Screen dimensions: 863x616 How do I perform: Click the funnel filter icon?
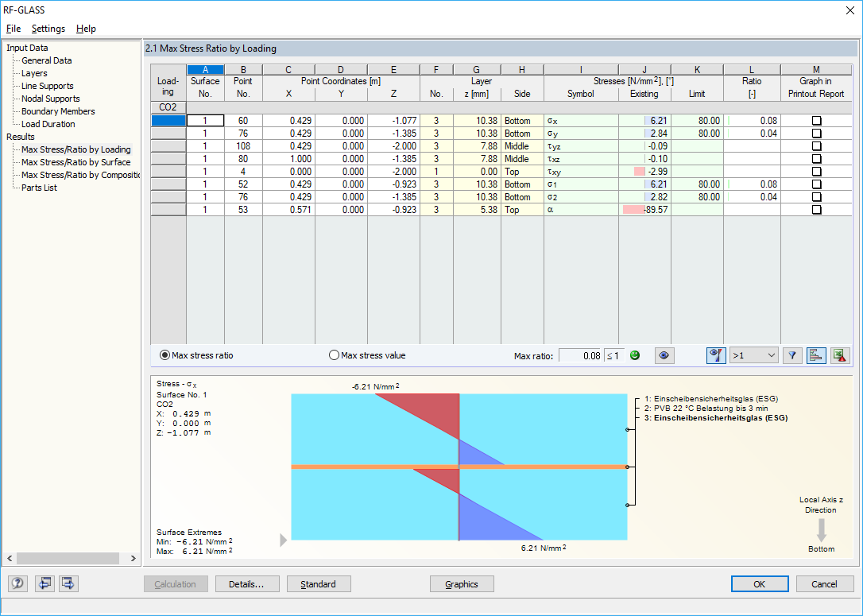pyautogui.click(x=792, y=355)
